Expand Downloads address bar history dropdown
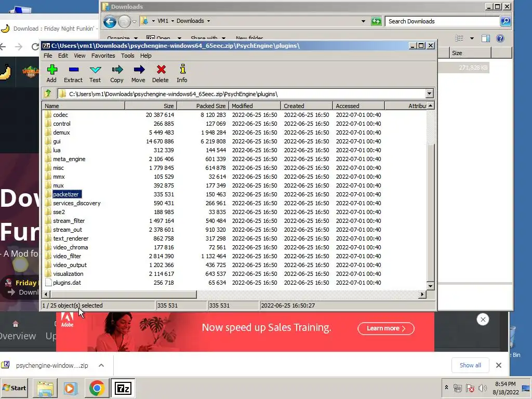The image size is (532, 399). coord(363,21)
